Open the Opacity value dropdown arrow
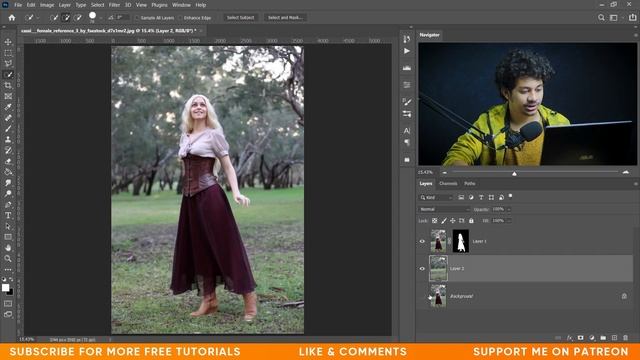640x360 pixels. tap(509, 209)
